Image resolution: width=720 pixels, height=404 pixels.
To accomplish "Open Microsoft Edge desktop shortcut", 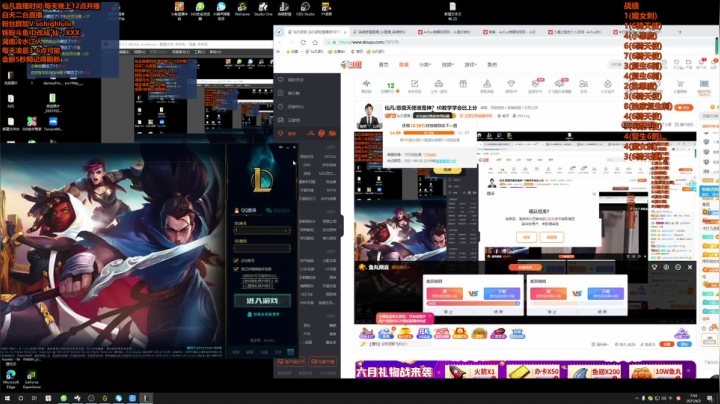I will [x=11, y=379].
